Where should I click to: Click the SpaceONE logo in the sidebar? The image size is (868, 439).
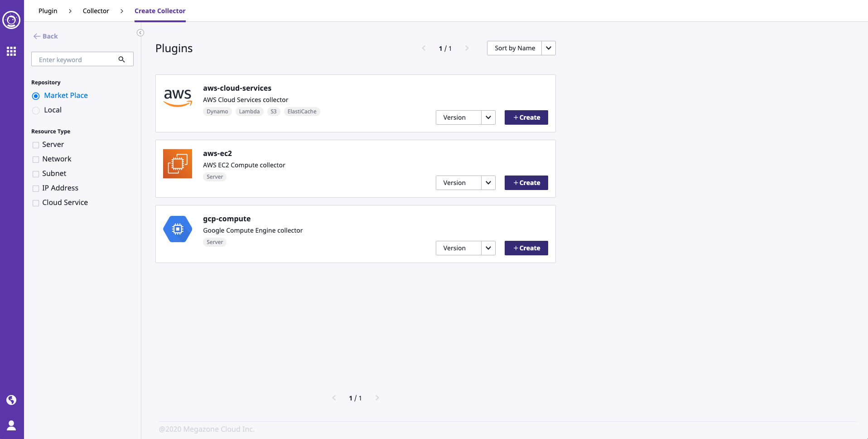(x=11, y=20)
